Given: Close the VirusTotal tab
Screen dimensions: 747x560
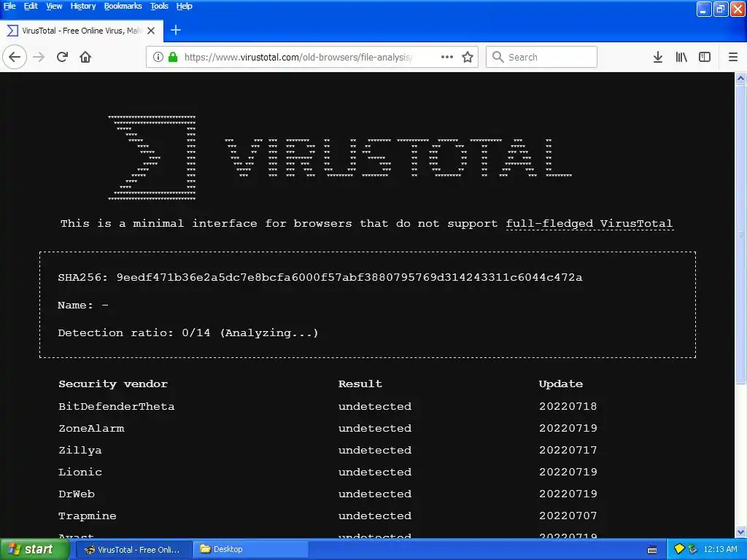Looking at the screenshot, I should (x=151, y=31).
